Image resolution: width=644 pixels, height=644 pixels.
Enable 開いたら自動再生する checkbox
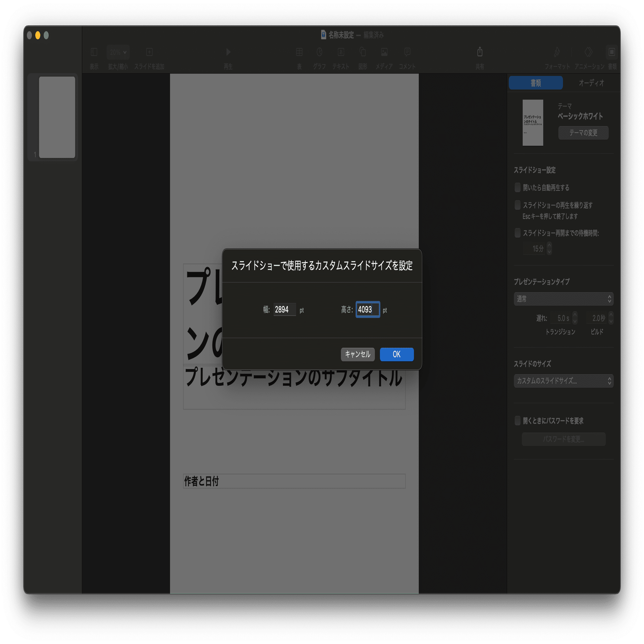pyautogui.click(x=518, y=187)
